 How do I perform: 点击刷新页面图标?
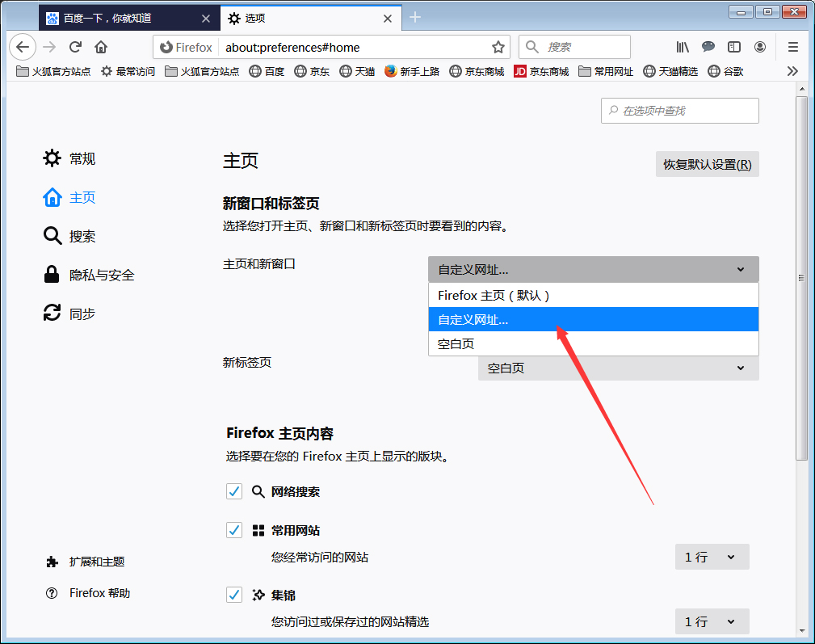(x=74, y=47)
